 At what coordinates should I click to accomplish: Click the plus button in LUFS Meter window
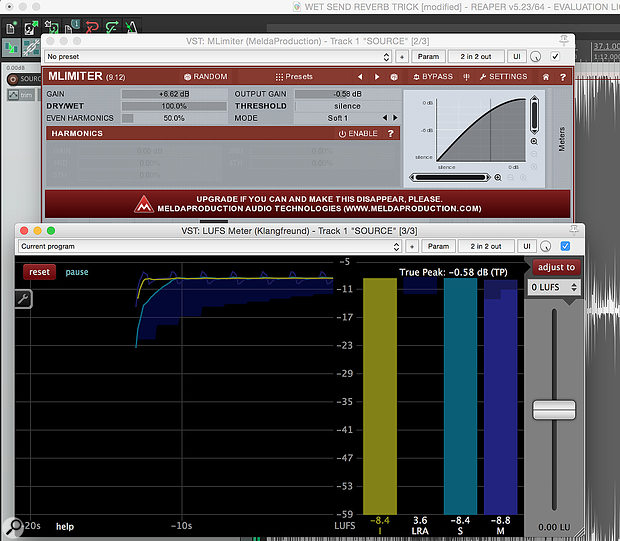[x=412, y=246]
